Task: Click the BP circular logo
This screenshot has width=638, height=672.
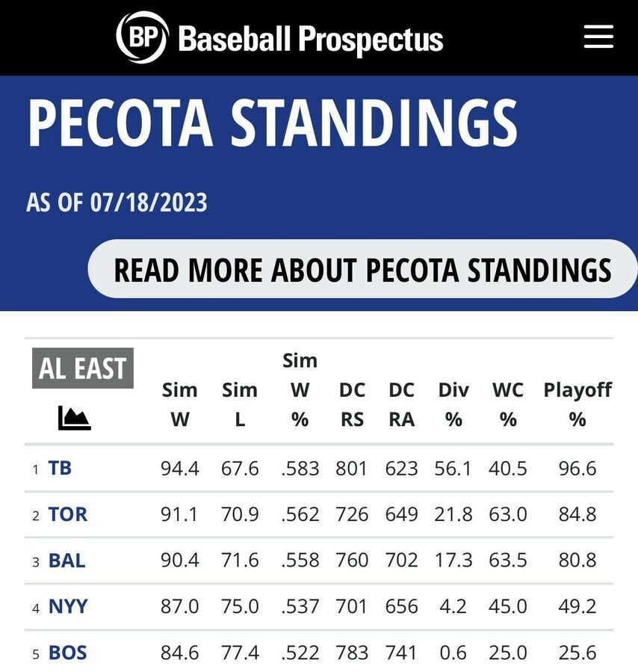Action: (142, 37)
